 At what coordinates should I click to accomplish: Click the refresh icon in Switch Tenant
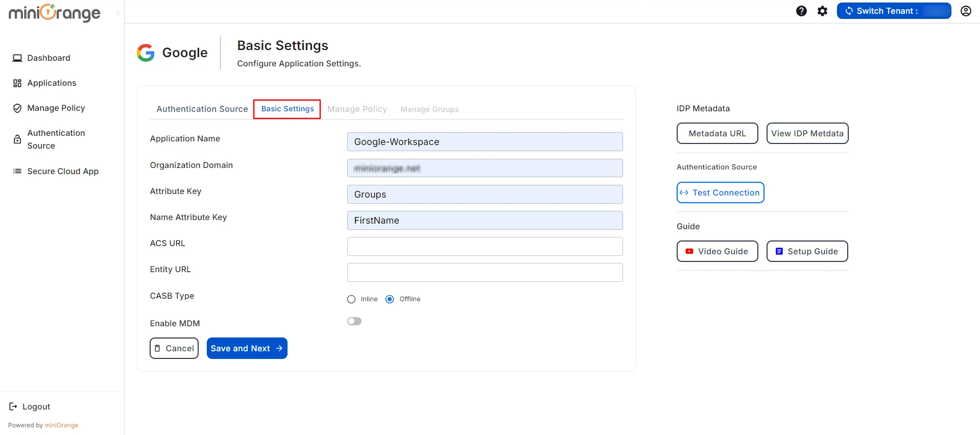[849, 11]
